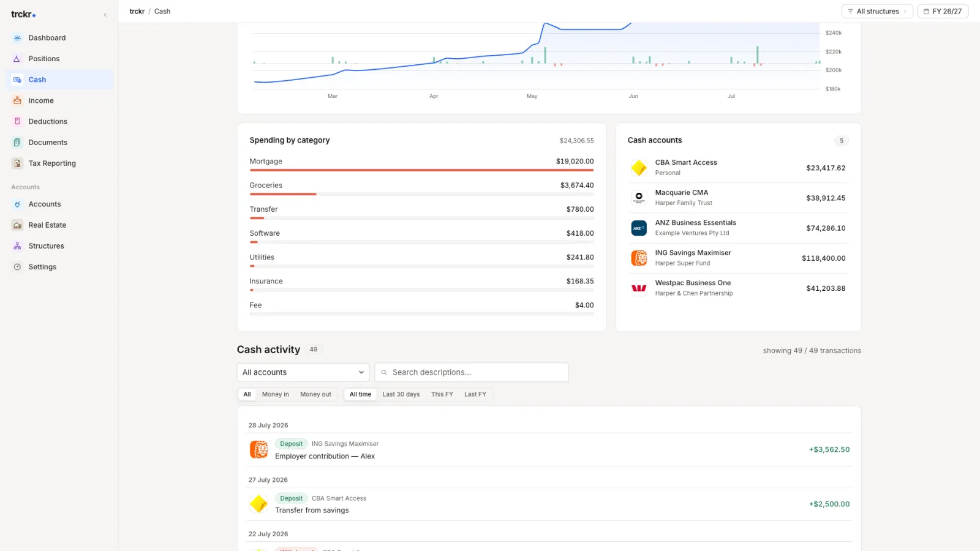Open ANZ Business Essentials account
The height and width of the screenshot is (551, 980).
(738, 228)
